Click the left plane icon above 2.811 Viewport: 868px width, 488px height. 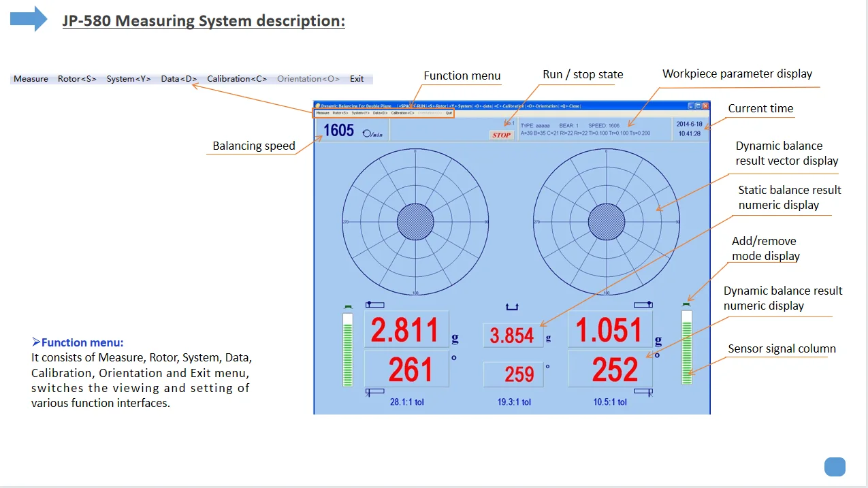[x=374, y=304]
